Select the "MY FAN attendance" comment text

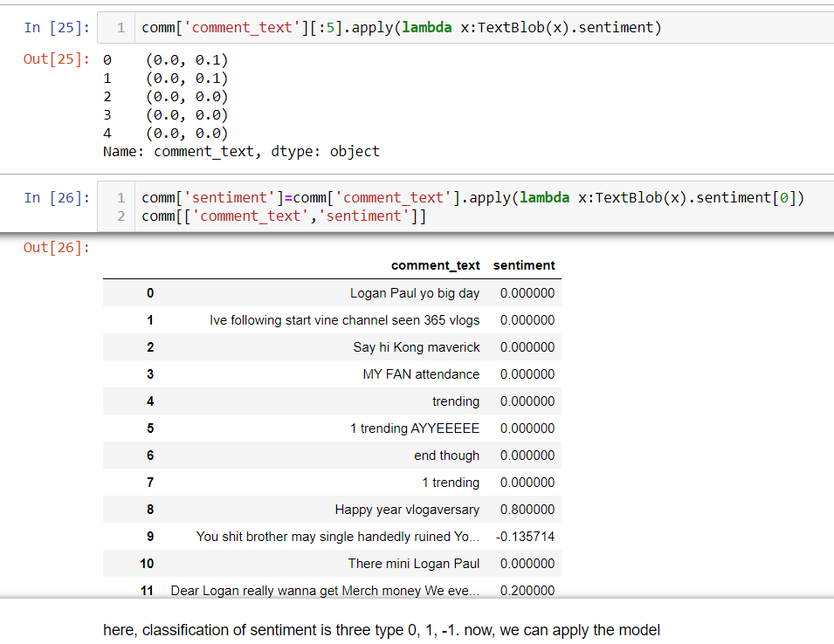coord(421,374)
